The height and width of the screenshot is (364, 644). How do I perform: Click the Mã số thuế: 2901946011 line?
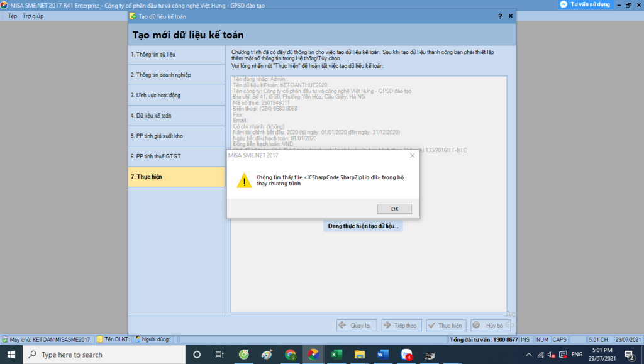coord(261,103)
